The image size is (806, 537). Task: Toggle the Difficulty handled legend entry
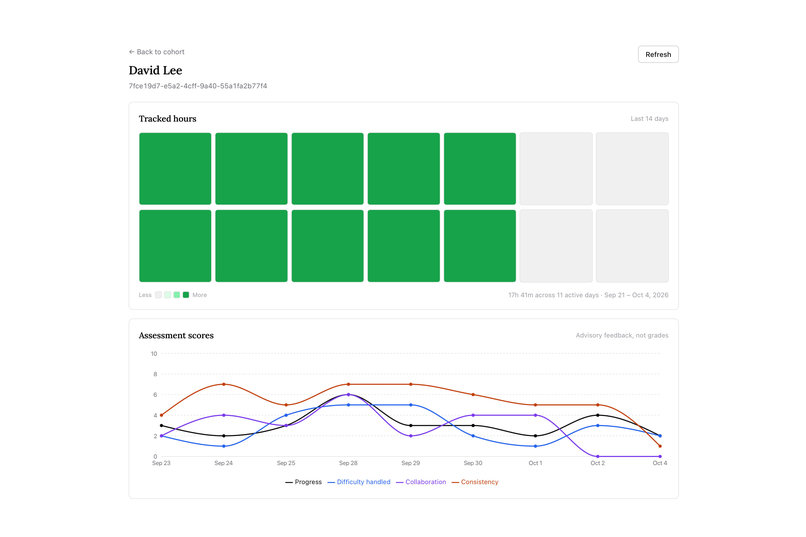(x=359, y=482)
